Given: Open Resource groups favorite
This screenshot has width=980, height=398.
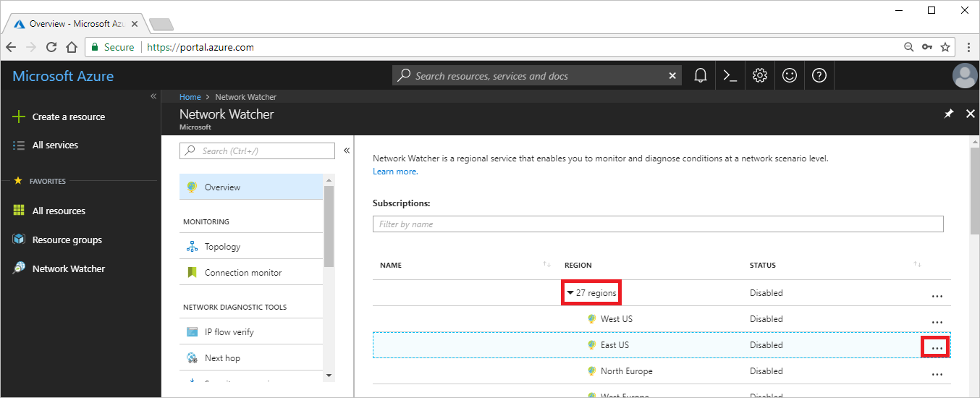Looking at the screenshot, I should point(67,240).
